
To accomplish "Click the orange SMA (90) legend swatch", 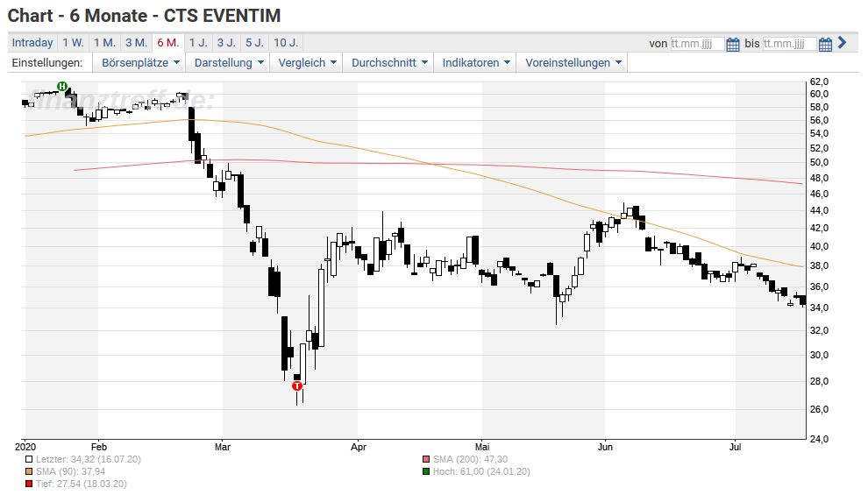I will [29, 471].
